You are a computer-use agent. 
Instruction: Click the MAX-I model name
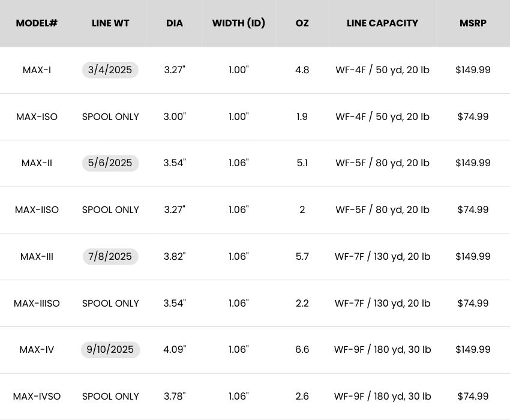tap(37, 70)
